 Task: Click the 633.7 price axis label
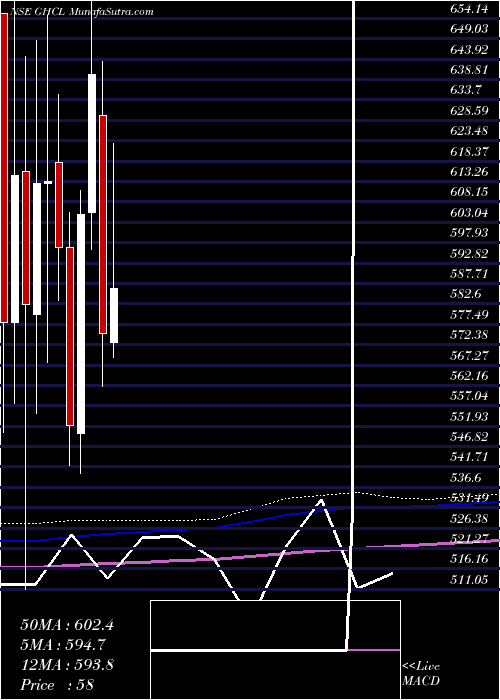pyautogui.click(x=467, y=90)
